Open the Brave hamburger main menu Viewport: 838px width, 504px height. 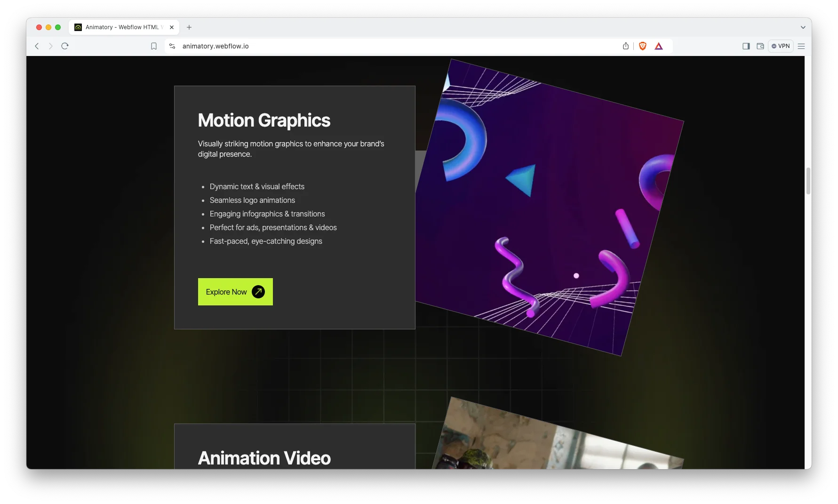click(x=801, y=46)
